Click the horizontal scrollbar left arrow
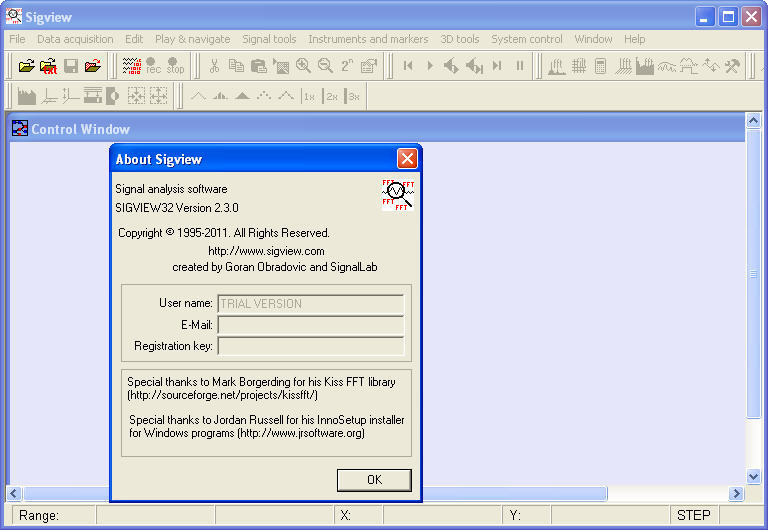768x530 pixels. point(14,493)
